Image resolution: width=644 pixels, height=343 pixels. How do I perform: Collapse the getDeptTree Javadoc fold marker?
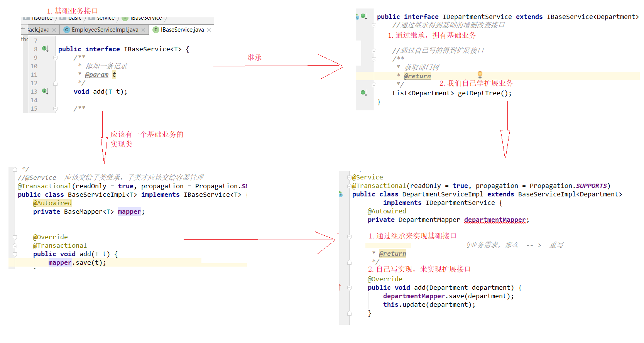(374, 59)
